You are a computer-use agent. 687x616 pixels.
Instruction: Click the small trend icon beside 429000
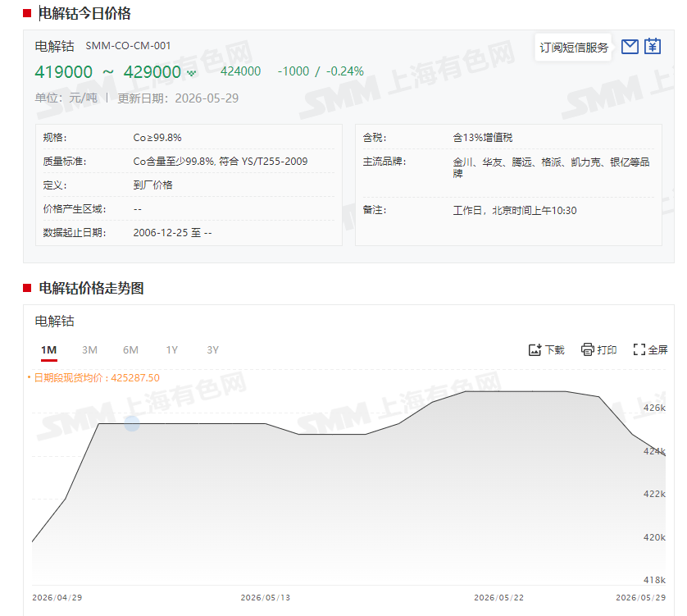[x=192, y=73]
